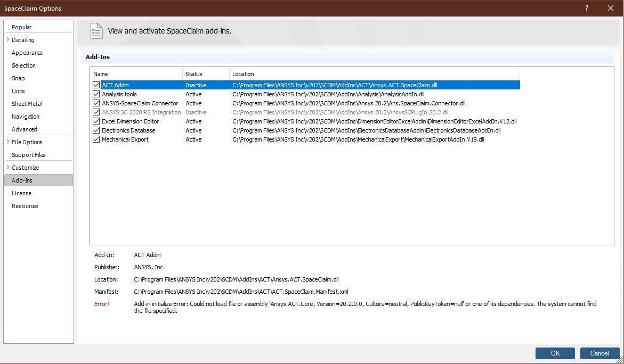This screenshot has height=364, width=624.
Task: Click the Location detail path Ansys.ACT.SpaceClaim.dll
Action: 236,279
